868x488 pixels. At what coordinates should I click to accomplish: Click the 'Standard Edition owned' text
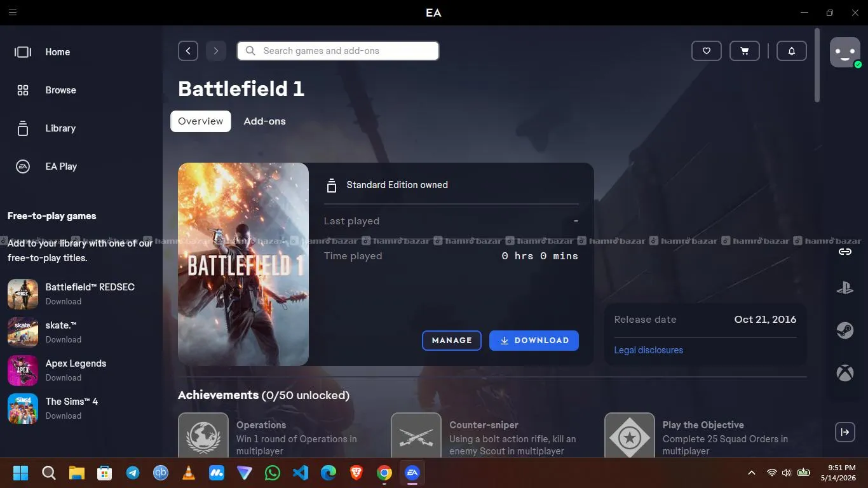click(x=397, y=185)
